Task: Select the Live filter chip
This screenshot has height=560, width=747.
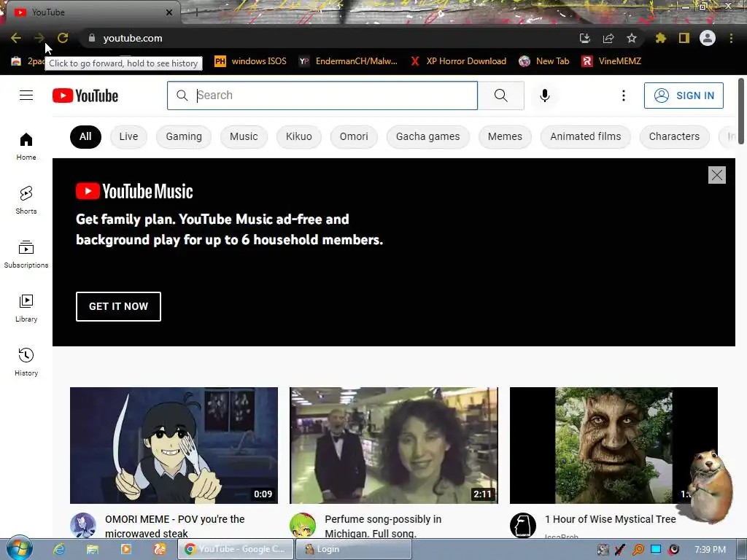Action: pos(128,136)
